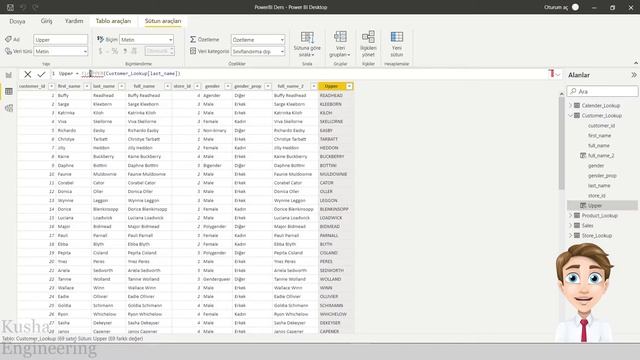Viewport: 640px width, 360px height.
Task: Open gender column filter dropdown
Action: pyautogui.click(x=227, y=86)
